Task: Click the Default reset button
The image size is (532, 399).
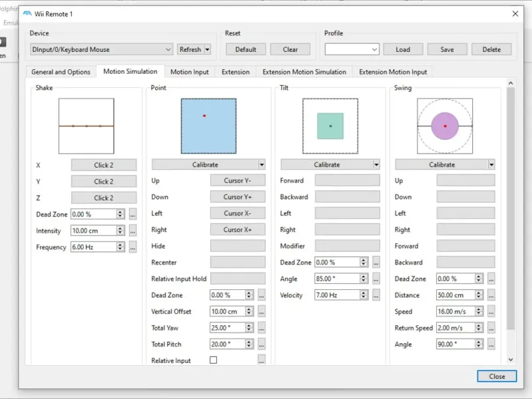Action: pos(246,49)
